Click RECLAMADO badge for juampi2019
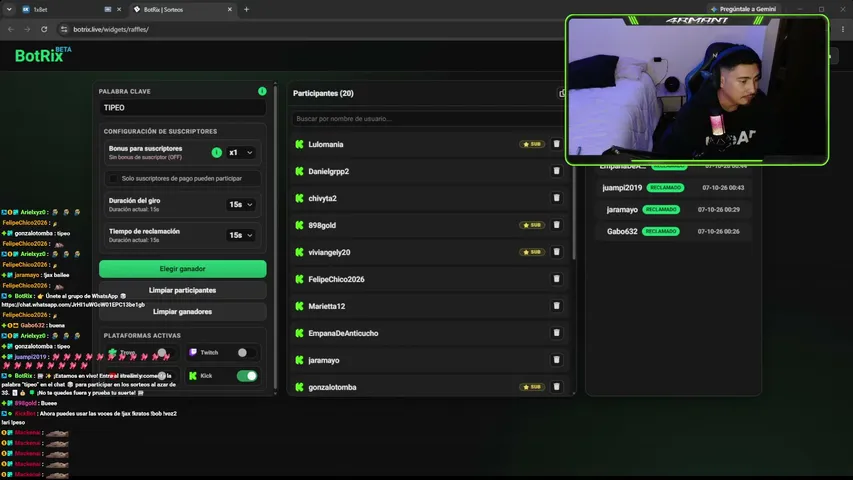This screenshot has width=853, height=480. tap(665, 187)
